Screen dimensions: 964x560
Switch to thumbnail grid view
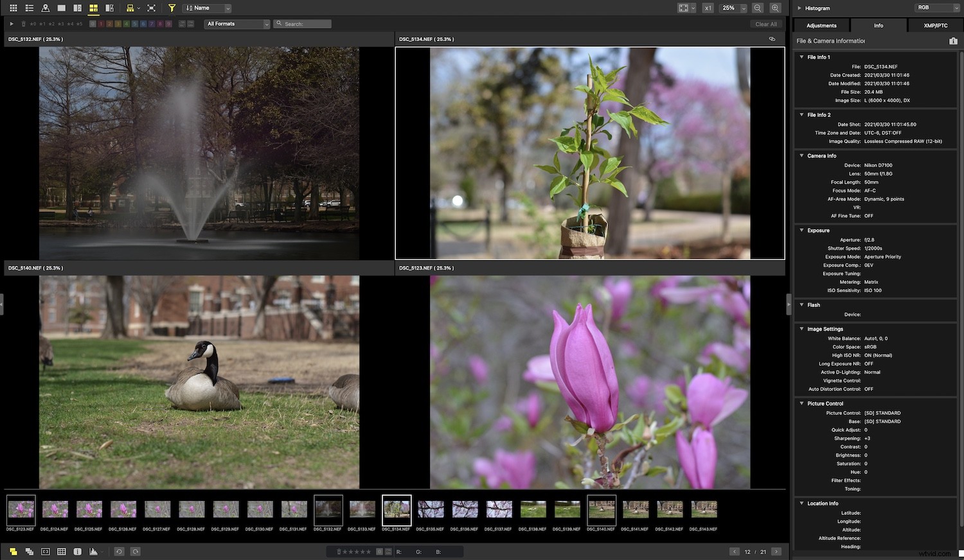pos(13,8)
